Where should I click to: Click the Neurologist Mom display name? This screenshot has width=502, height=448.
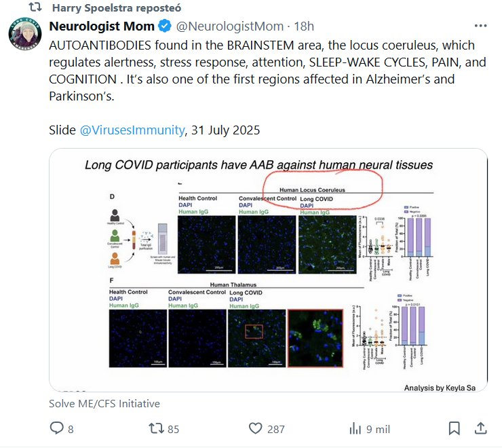pos(102,26)
